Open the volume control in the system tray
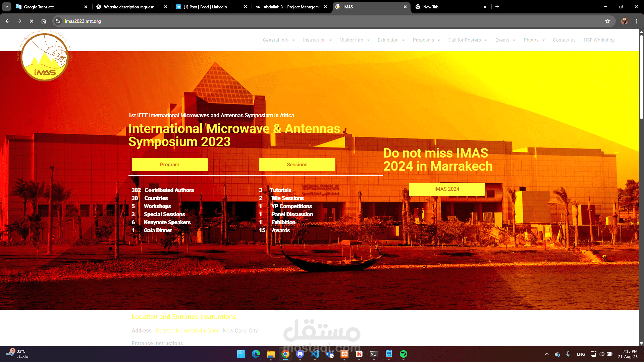 coord(602,354)
